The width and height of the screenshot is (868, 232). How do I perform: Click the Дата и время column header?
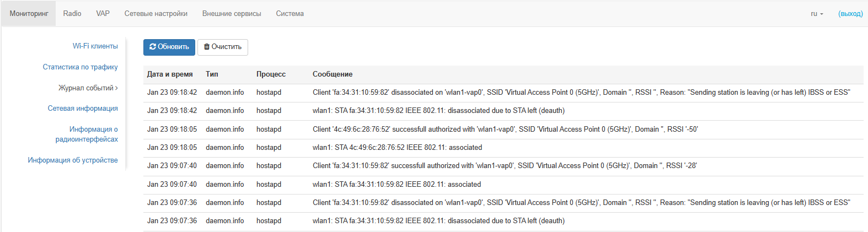pos(170,74)
